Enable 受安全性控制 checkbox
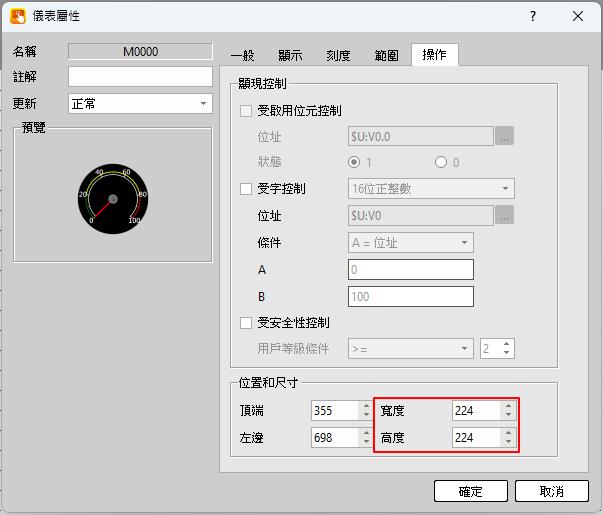This screenshot has height=515, width=603. click(247, 323)
